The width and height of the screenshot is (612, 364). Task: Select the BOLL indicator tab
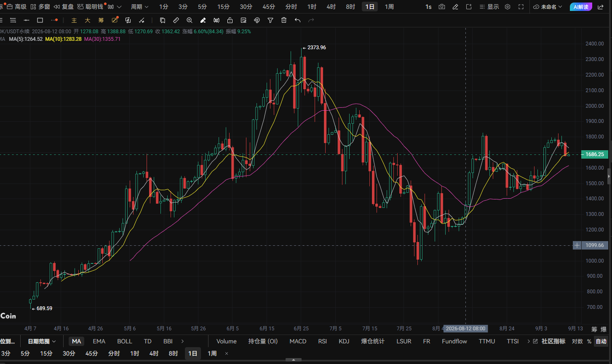click(124, 341)
